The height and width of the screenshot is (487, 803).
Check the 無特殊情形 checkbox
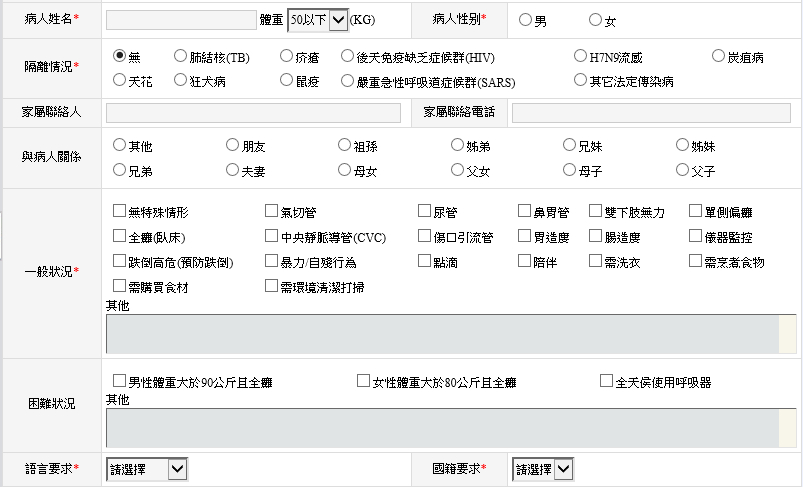(x=120, y=211)
